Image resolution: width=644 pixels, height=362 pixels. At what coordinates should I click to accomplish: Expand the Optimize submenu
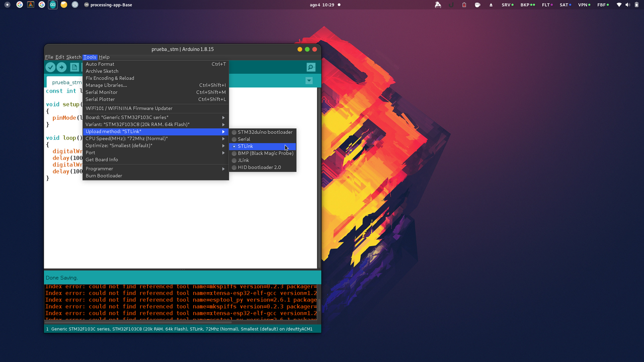(x=155, y=146)
